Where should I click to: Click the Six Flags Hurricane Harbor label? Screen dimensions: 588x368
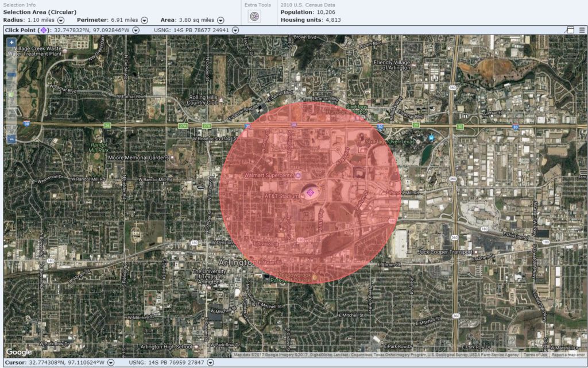[x=347, y=109]
